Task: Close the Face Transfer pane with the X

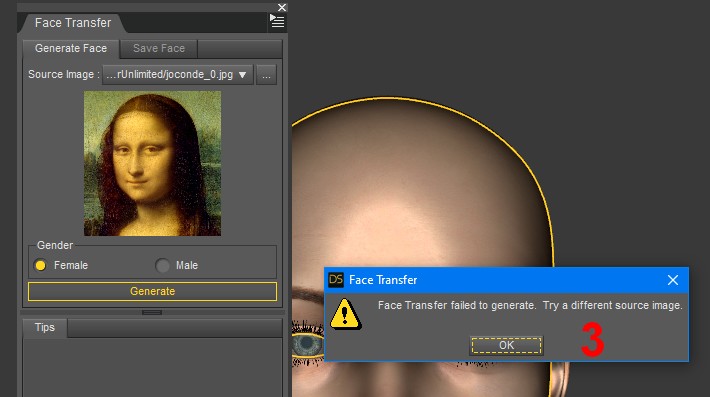Action: [282, 7]
